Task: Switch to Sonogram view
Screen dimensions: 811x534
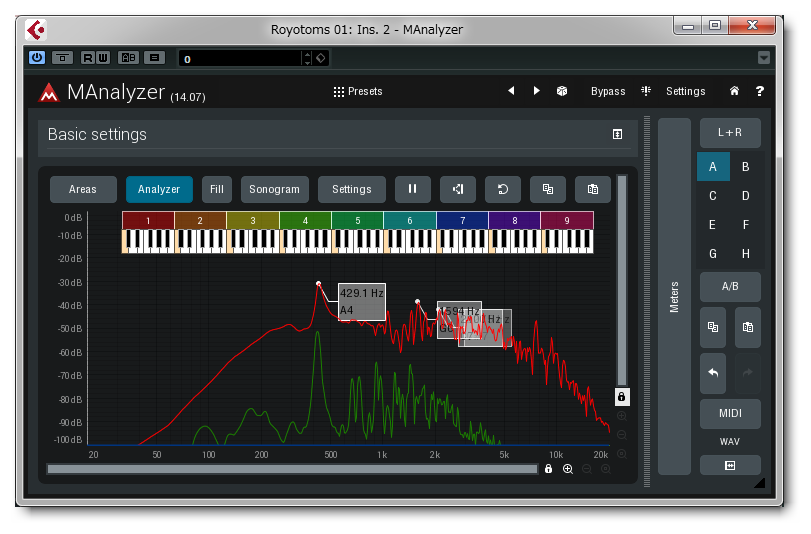Action: tap(274, 189)
